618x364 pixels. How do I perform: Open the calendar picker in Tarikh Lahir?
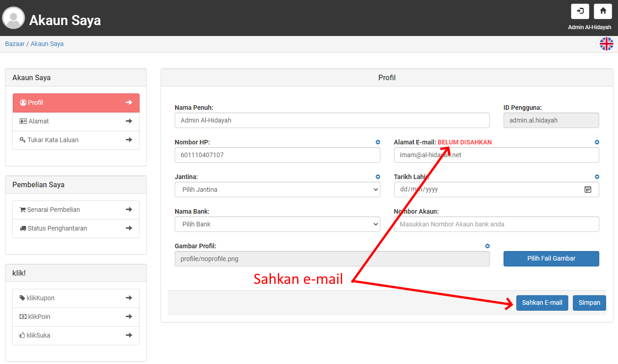click(588, 190)
